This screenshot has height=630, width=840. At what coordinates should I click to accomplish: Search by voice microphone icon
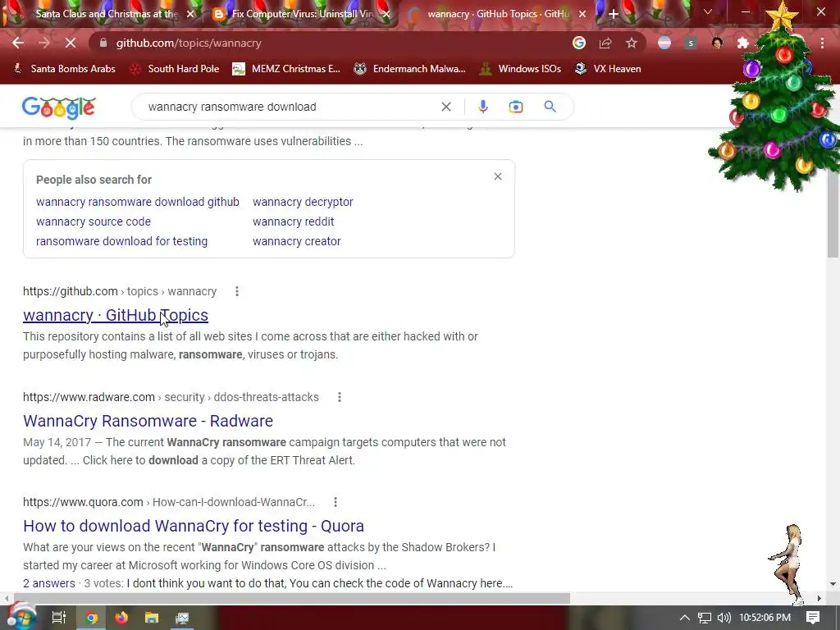(482, 107)
